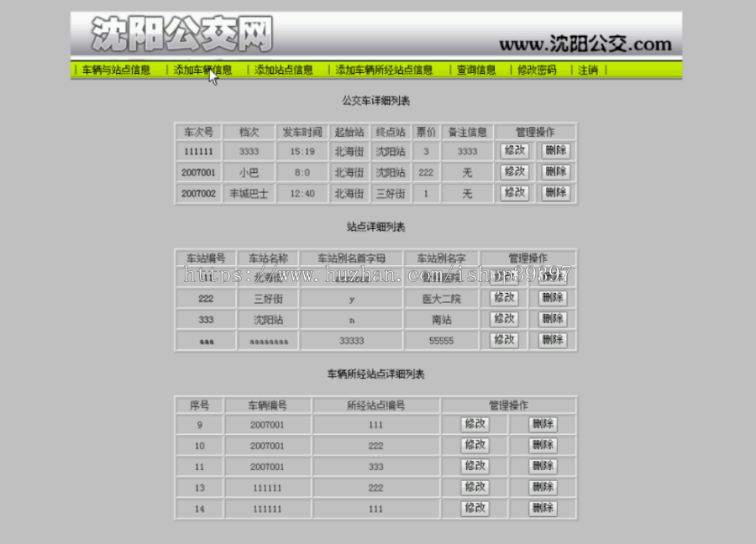
Task: Delete the 小巴 bus 2007001 row
Action: 555,172
